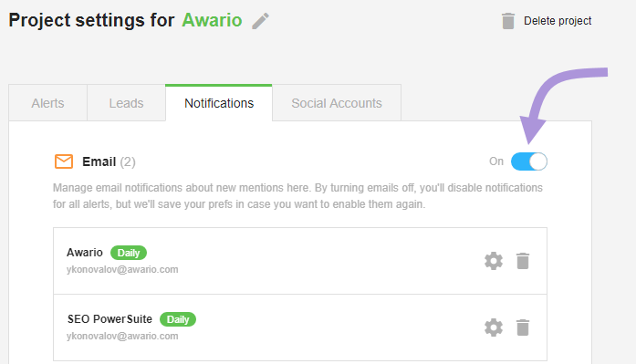Click the pencil icon to rename the project
Viewport: 636px width, 364px height.
[x=260, y=21]
